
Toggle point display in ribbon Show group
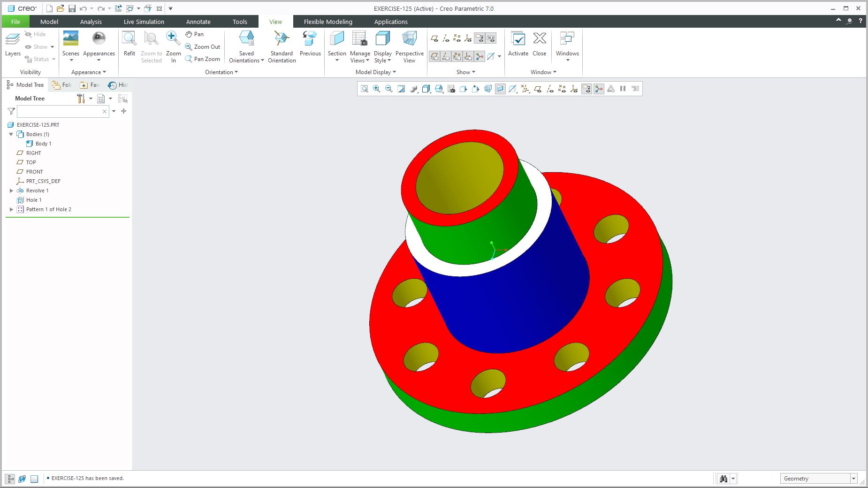pyautogui.click(x=457, y=38)
